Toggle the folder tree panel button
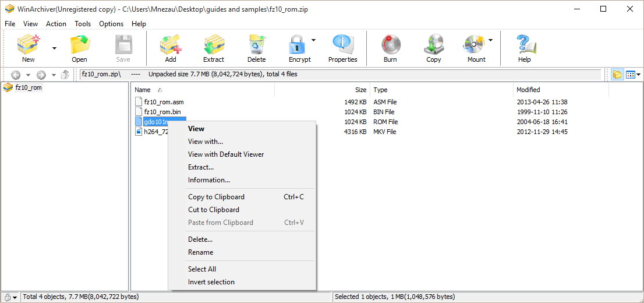Viewport: 644px width, 303px height. tap(617, 75)
